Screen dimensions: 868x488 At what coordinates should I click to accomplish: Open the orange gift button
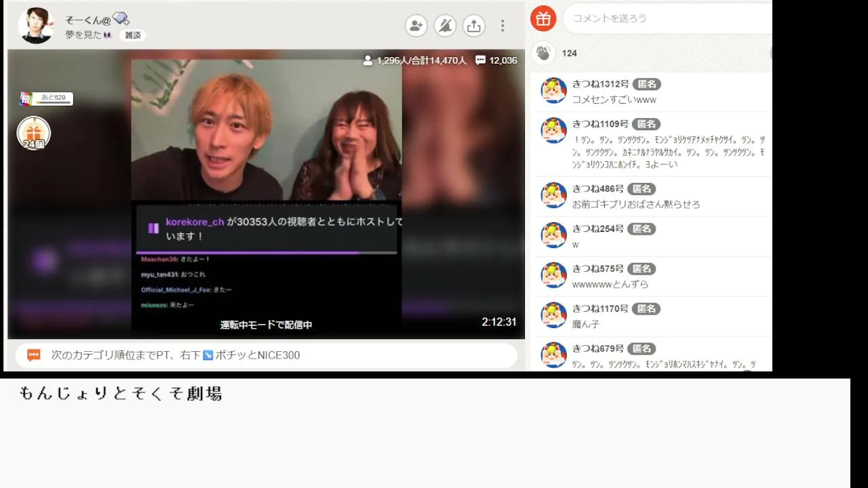pos(543,18)
